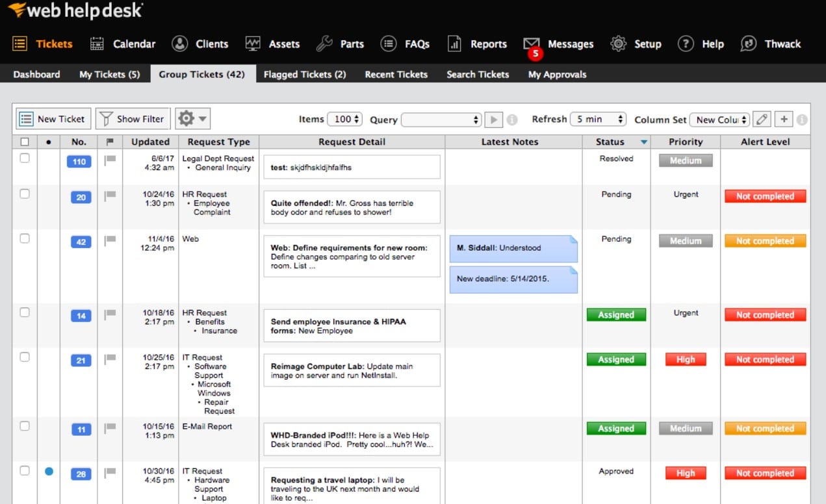The height and width of the screenshot is (504, 826).
Task: Select the Group Tickets (42) tab
Action: [202, 74]
